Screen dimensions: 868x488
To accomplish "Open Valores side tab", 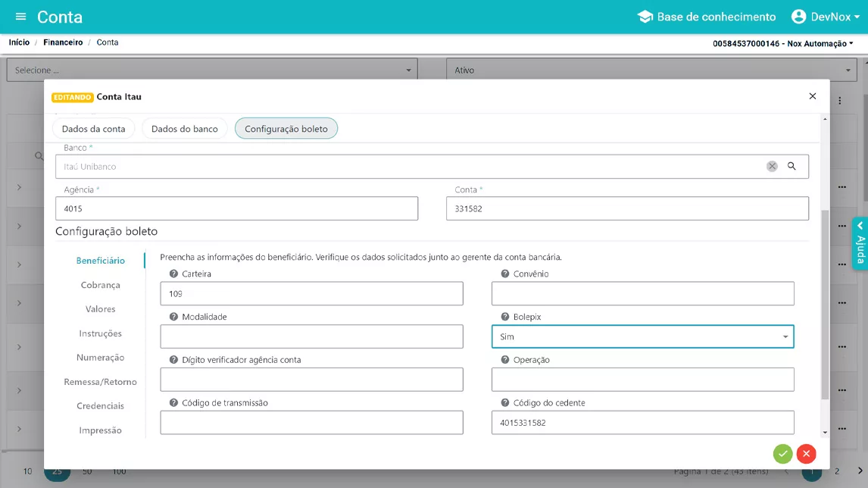I will [100, 309].
